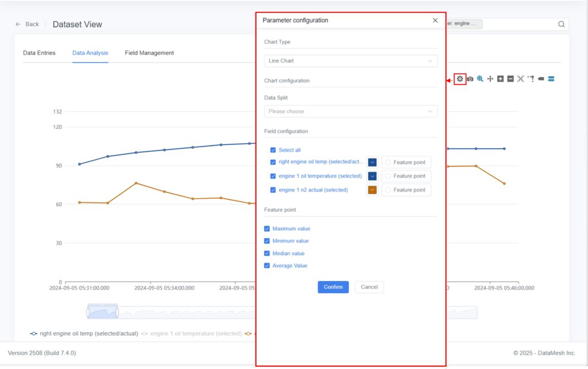Click the camera snapshot icon

pos(470,79)
